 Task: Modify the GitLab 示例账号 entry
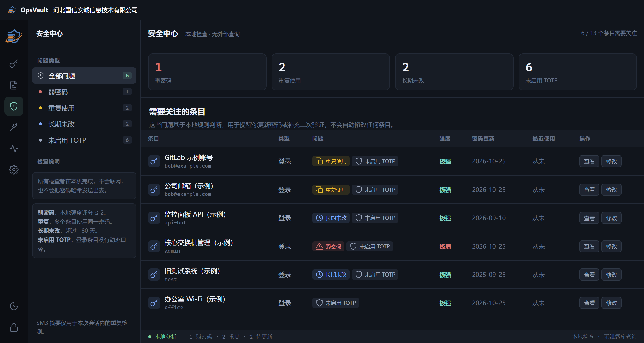pyautogui.click(x=612, y=161)
